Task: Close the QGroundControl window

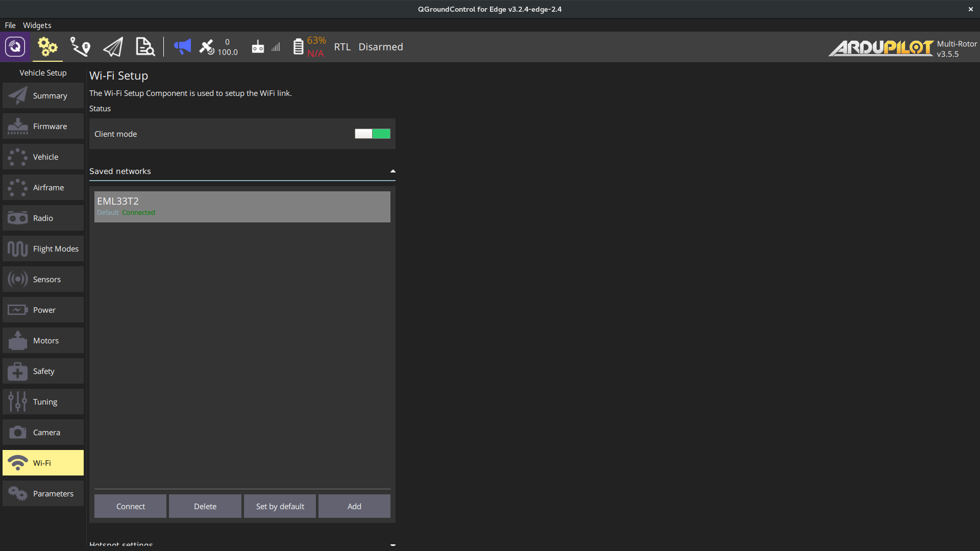Action: tap(971, 9)
